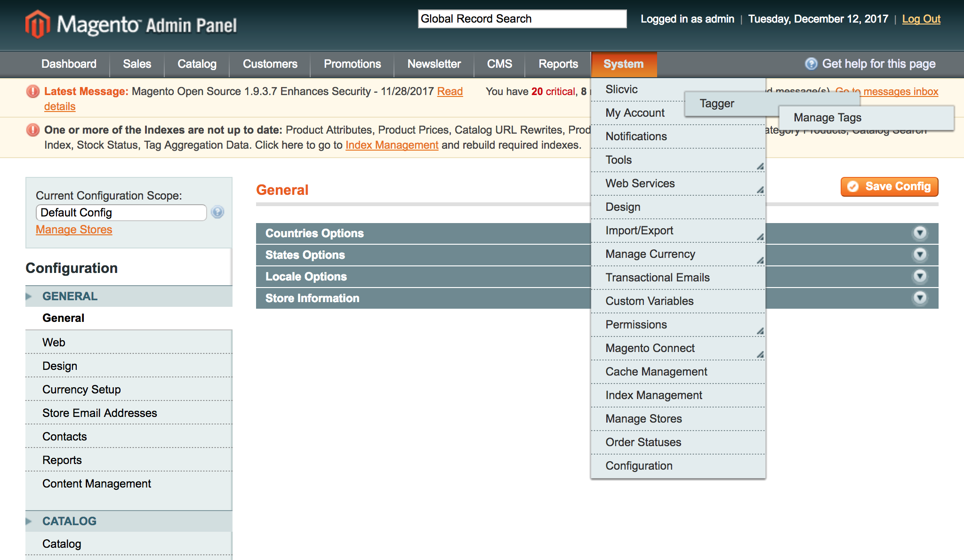
Task: Follow the Index Management link in warning
Action: 392,145
